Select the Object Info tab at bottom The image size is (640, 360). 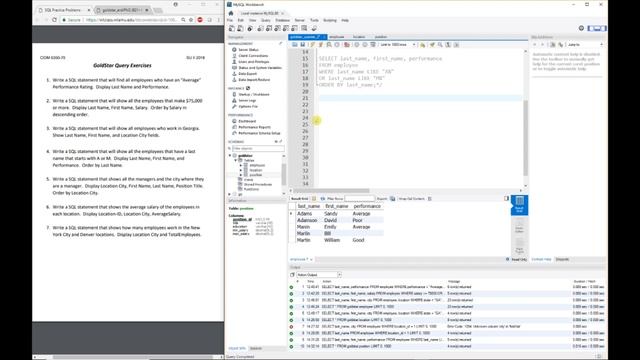click(x=237, y=348)
